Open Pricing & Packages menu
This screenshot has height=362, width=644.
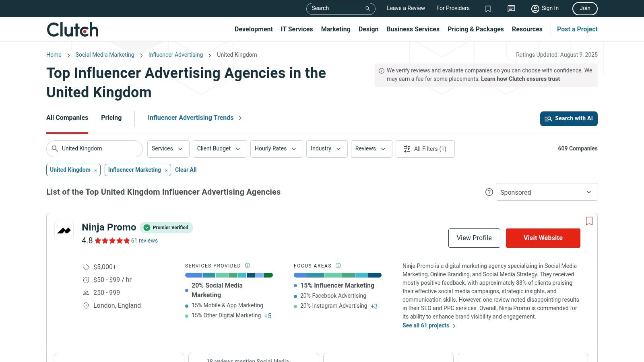[475, 29]
